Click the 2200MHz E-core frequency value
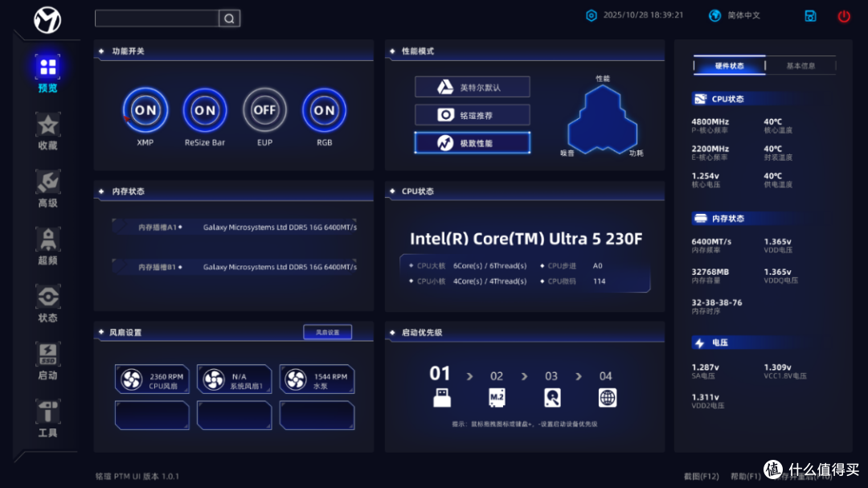The height and width of the screenshot is (488, 868). click(x=710, y=149)
